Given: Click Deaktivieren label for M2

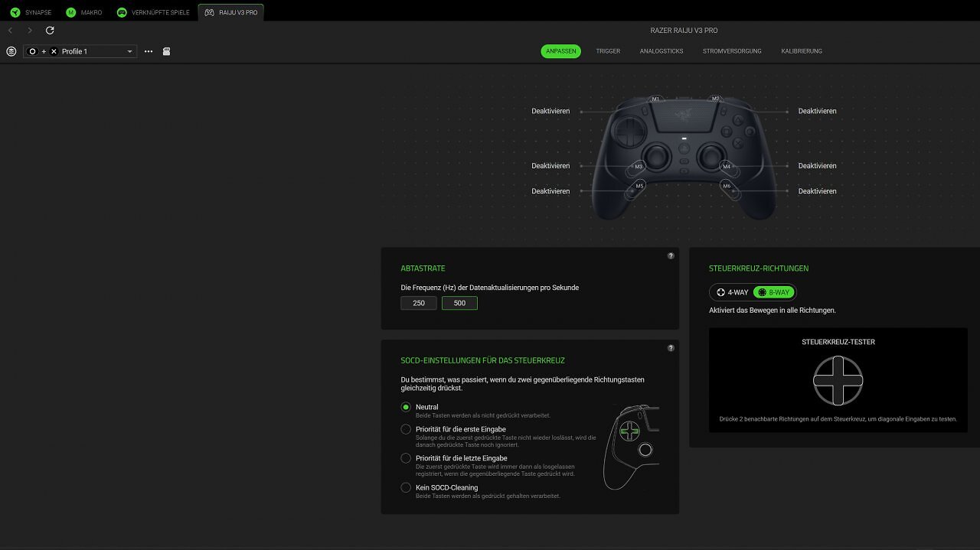Looking at the screenshot, I should 817,111.
